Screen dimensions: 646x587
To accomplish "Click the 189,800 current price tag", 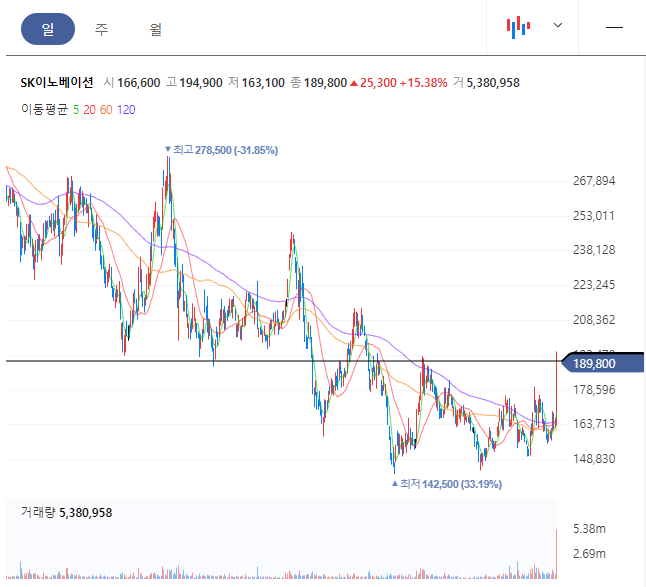I will (x=602, y=363).
